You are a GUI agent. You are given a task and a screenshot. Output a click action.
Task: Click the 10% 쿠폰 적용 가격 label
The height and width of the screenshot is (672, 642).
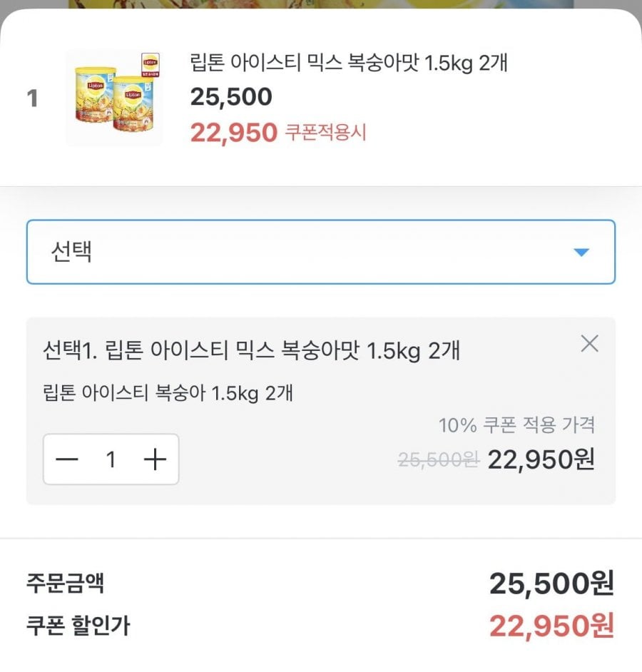click(x=516, y=426)
